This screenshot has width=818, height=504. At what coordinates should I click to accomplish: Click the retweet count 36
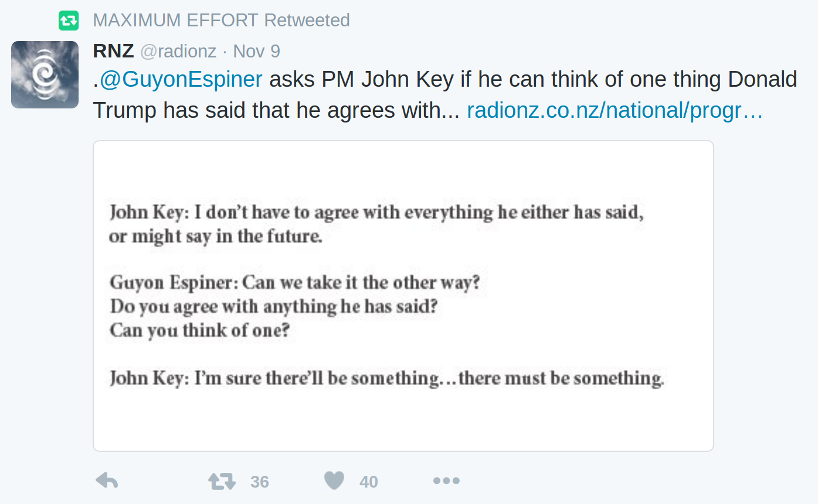(259, 482)
